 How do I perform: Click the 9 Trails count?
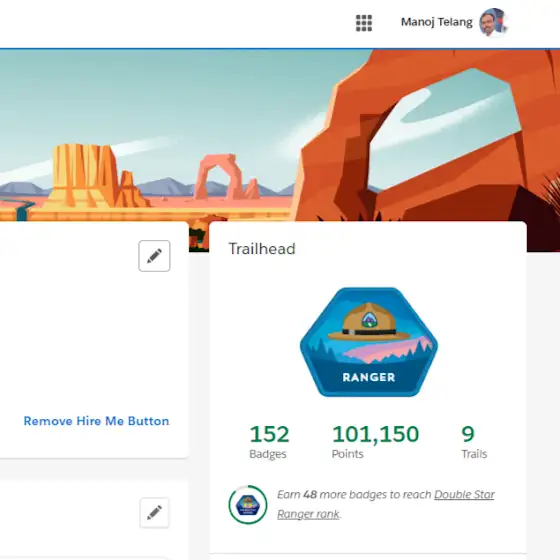474,441
